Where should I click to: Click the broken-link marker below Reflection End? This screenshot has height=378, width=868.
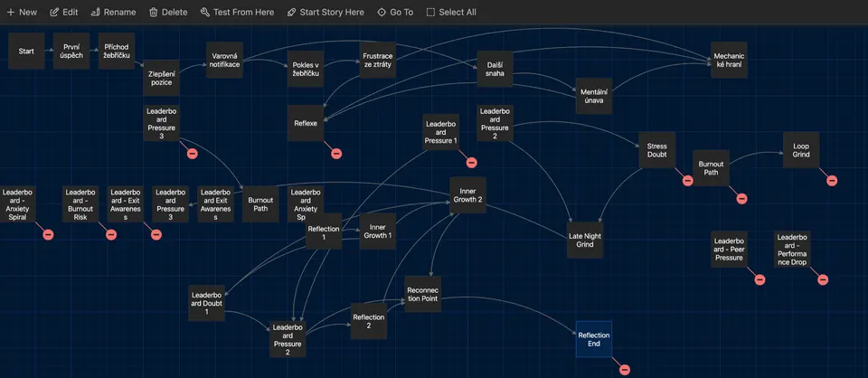[x=625, y=370]
